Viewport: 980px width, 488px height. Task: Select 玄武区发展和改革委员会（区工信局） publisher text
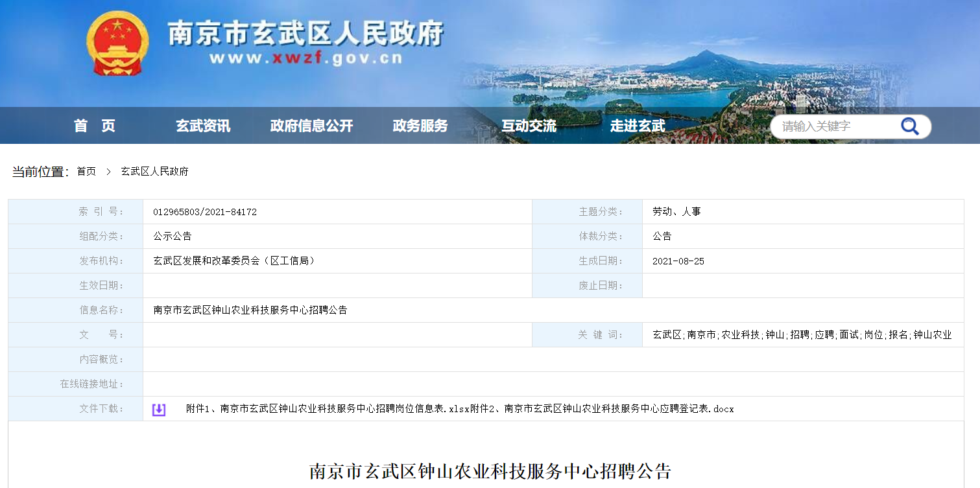click(235, 261)
